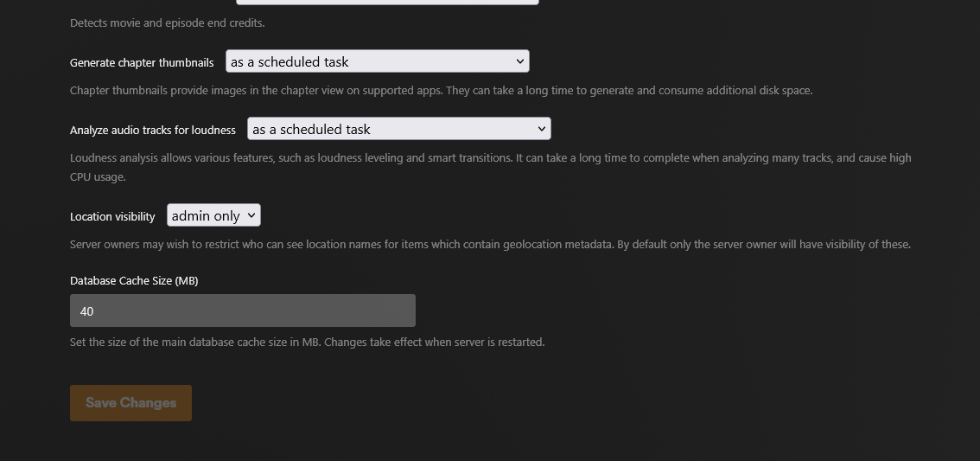
Task: Click the 'Location visibility' label
Action: tap(112, 216)
